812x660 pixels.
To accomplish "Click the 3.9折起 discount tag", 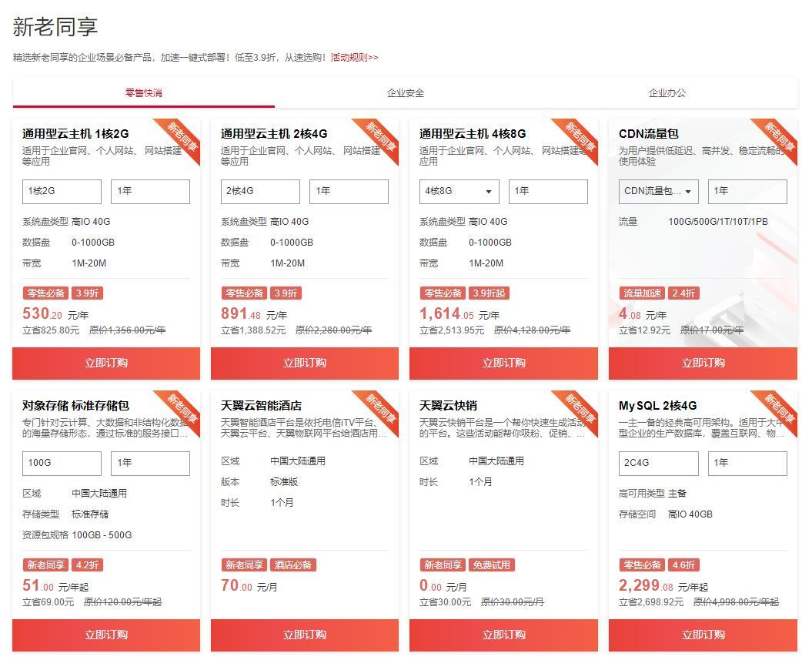I will pyautogui.click(x=490, y=293).
